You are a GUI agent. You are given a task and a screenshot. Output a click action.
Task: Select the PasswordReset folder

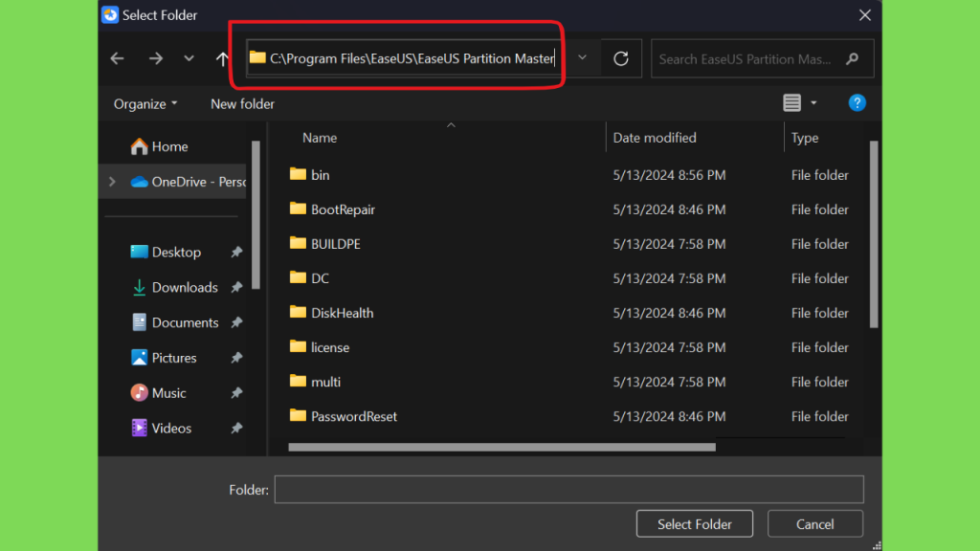point(354,416)
